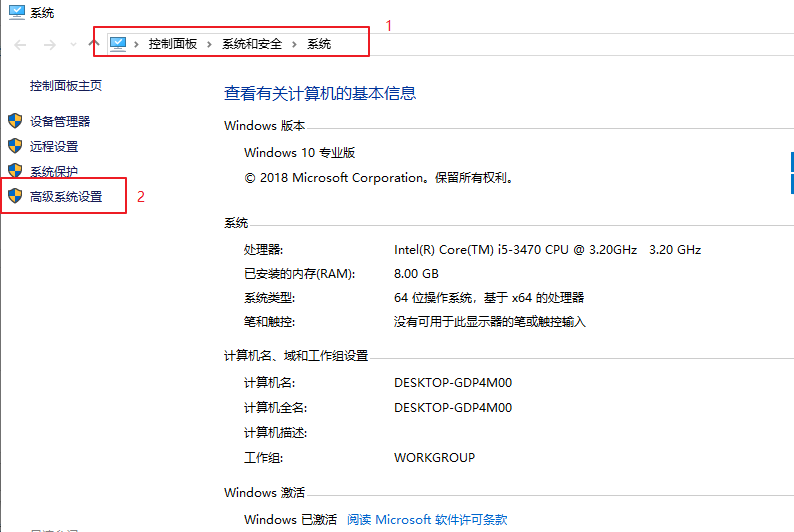The width and height of the screenshot is (794, 532).
Task: Click Windows 已激活 status text
Action: (290, 519)
